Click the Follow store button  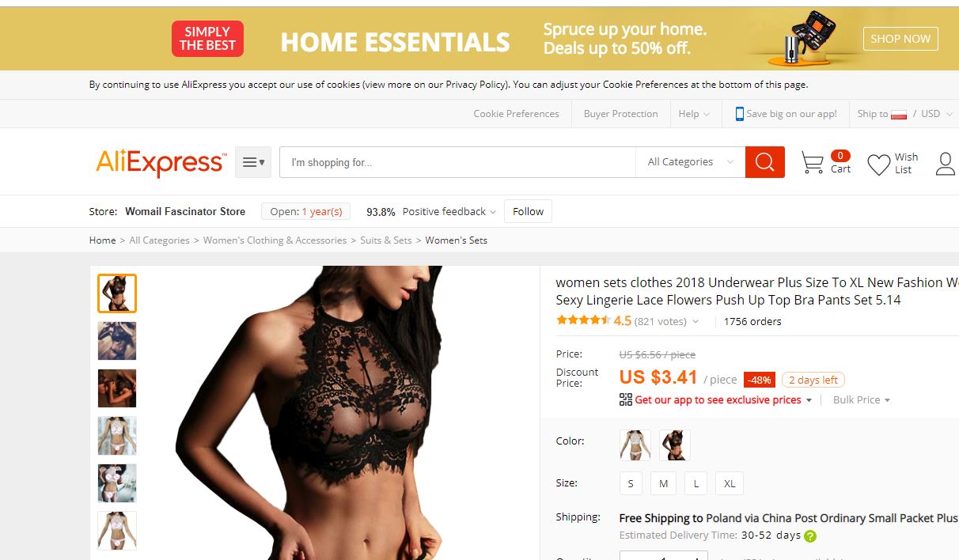pyautogui.click(x=528, y=211)
